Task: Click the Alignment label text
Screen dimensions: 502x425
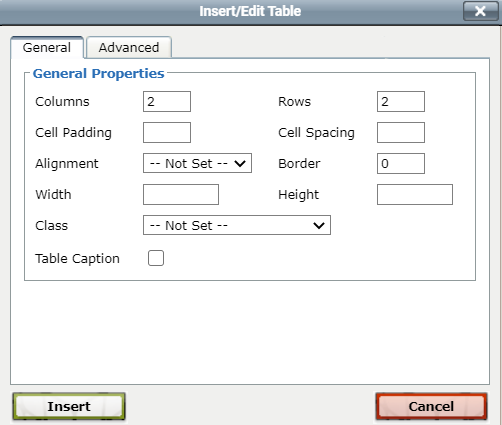Action: pos(67,164)
